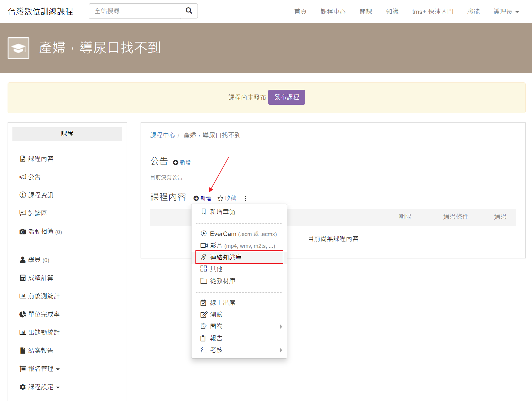Screen dimensions: 532x406
Task: Click the 課程中心 breadcrumb link
Action: coord(163,135)
